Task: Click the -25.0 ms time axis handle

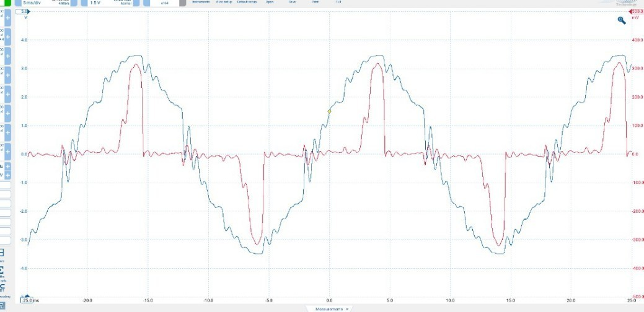Action: click(x=26, y=300)
